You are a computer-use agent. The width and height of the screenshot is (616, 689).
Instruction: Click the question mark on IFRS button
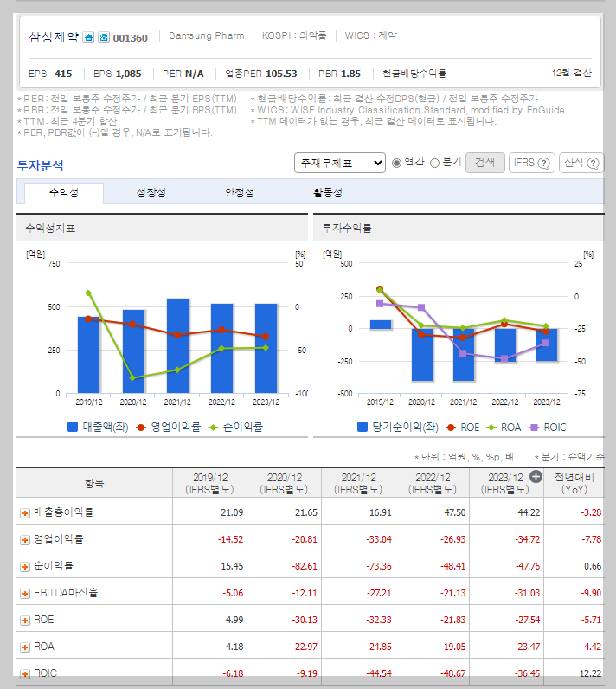coord(543,164)
